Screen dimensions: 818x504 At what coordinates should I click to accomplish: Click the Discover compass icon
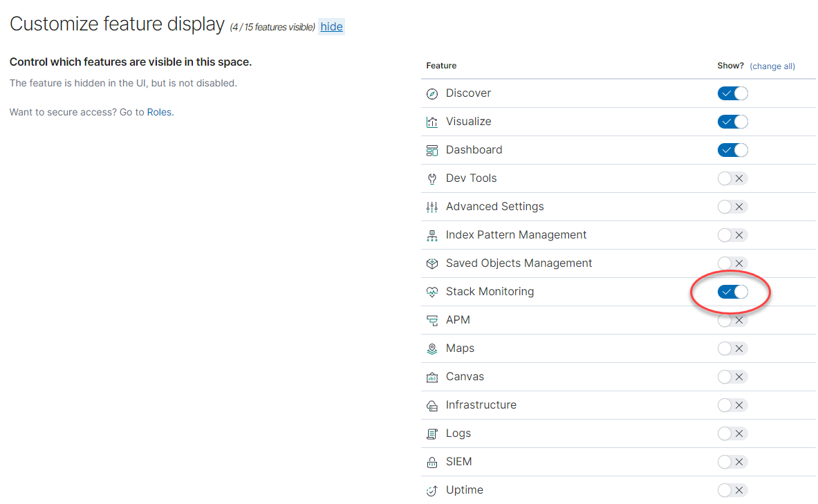pos(432,94)
